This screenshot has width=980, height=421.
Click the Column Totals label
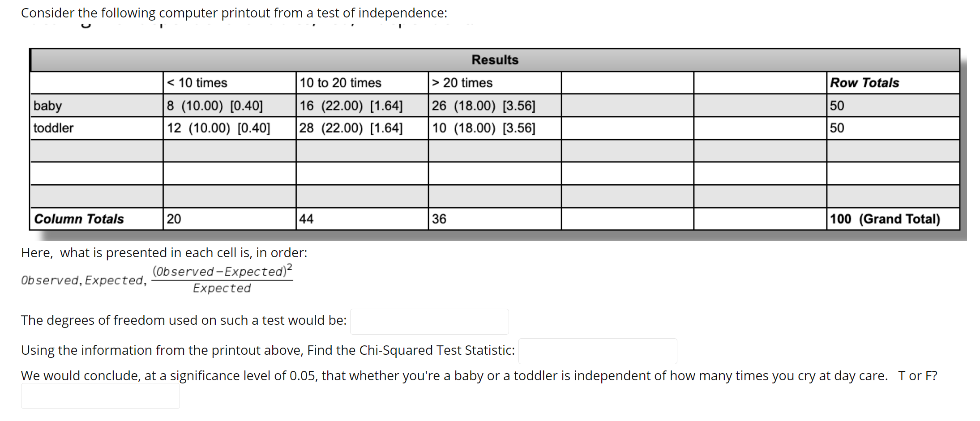pyautogui.click(x=78, y=219)
